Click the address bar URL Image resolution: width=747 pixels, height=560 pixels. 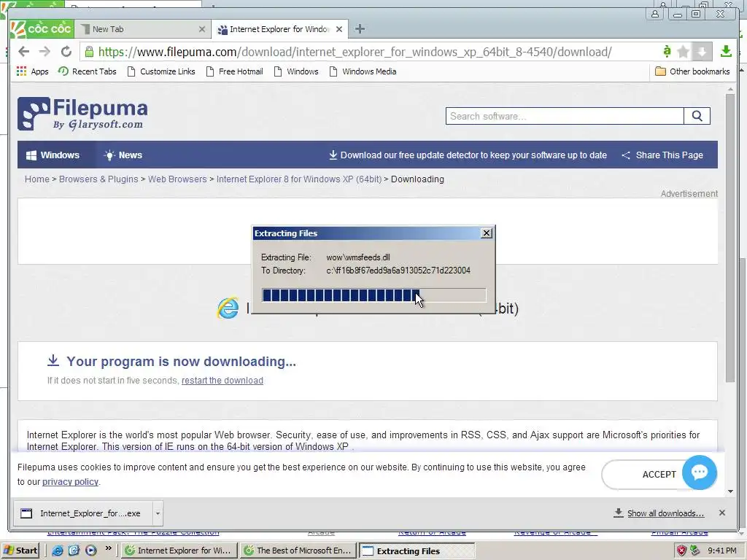point(355,52)
